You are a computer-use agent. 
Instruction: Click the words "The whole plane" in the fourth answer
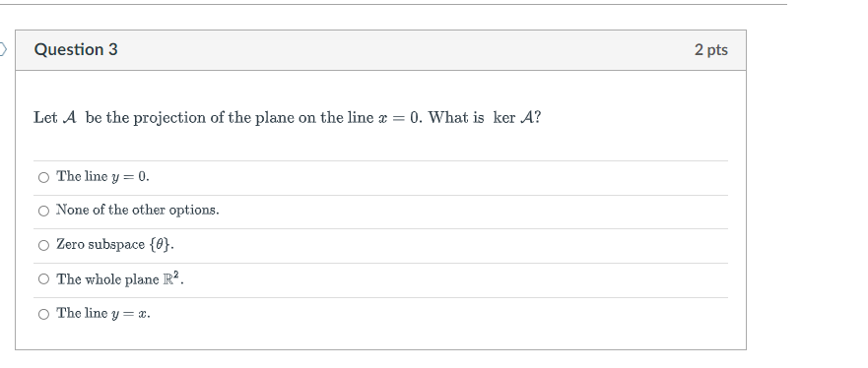(108, 279)
